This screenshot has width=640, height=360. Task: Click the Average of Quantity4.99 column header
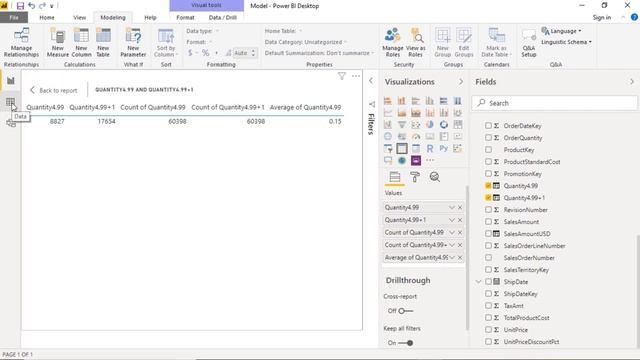[x=305, y=107]
